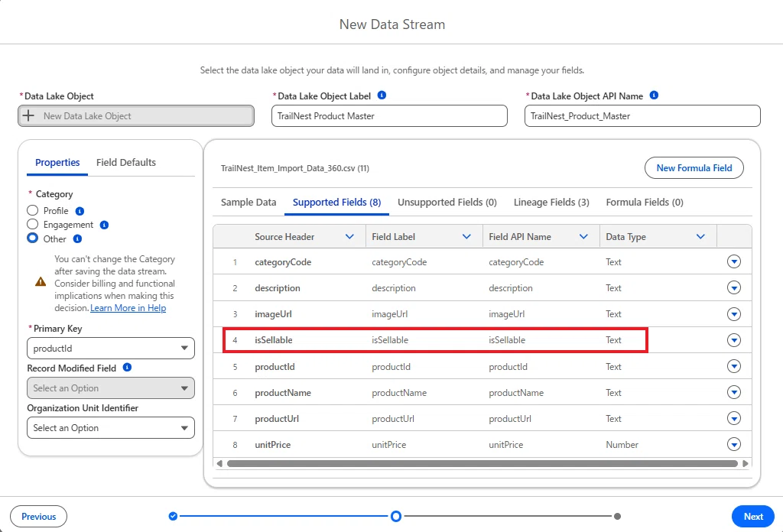Edit the Data Lake Object Label field
This screenshot has height=532, width=783.
[389, 115]
